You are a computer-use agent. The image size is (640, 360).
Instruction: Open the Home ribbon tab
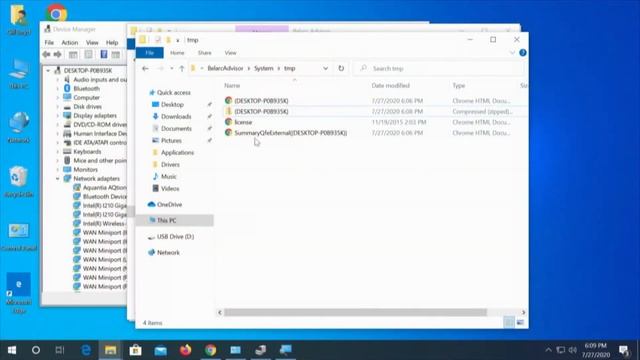pyautogui.click(x=177, y=53)
